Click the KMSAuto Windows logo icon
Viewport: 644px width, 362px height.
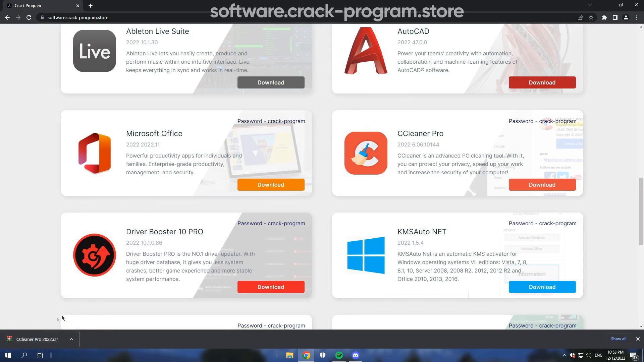tap(366, 255)
